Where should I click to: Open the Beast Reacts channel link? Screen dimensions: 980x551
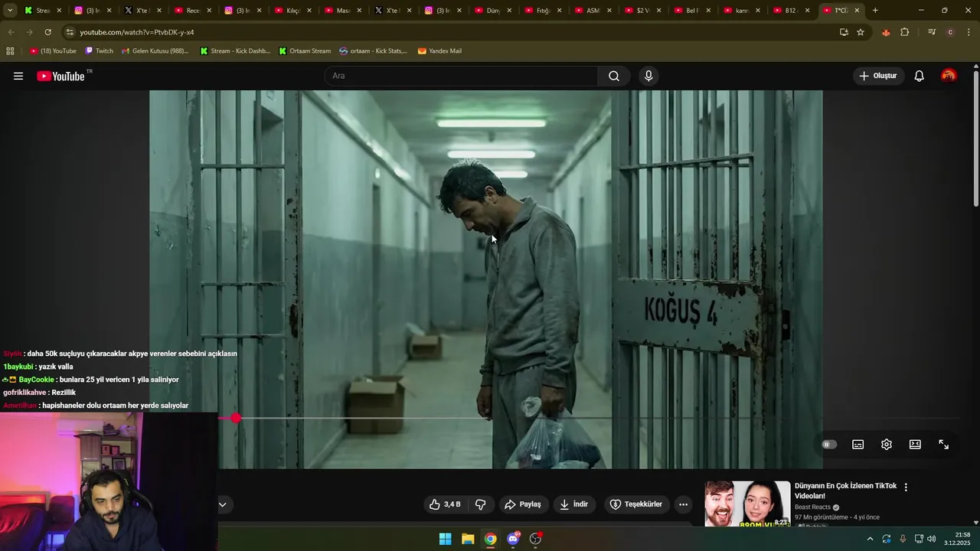tap(813, 507)
